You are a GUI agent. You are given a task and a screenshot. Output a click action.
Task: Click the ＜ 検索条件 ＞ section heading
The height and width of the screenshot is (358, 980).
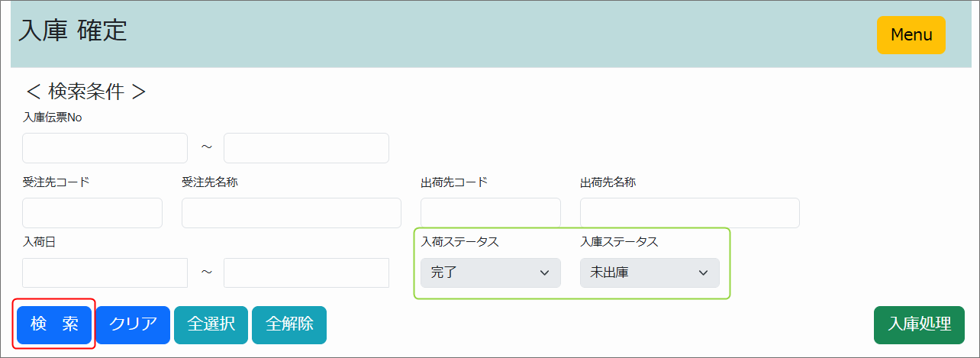[x=85, y=92]
